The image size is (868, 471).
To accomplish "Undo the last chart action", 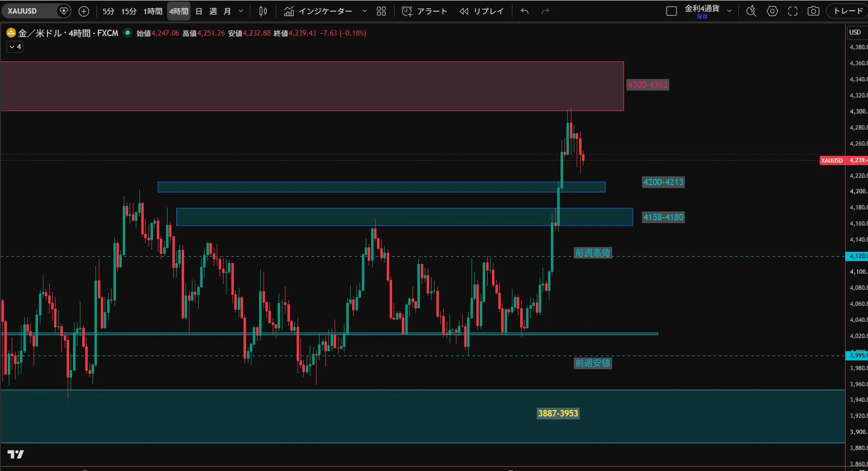I will click(525, 11).
